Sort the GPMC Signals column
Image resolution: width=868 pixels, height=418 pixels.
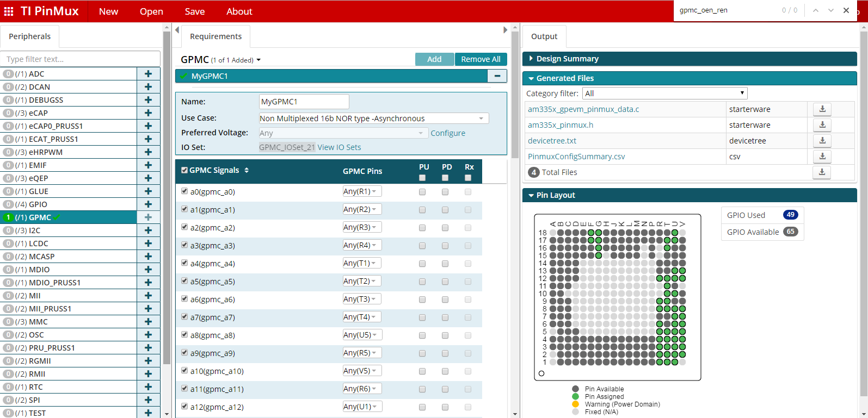coord(247,170)
